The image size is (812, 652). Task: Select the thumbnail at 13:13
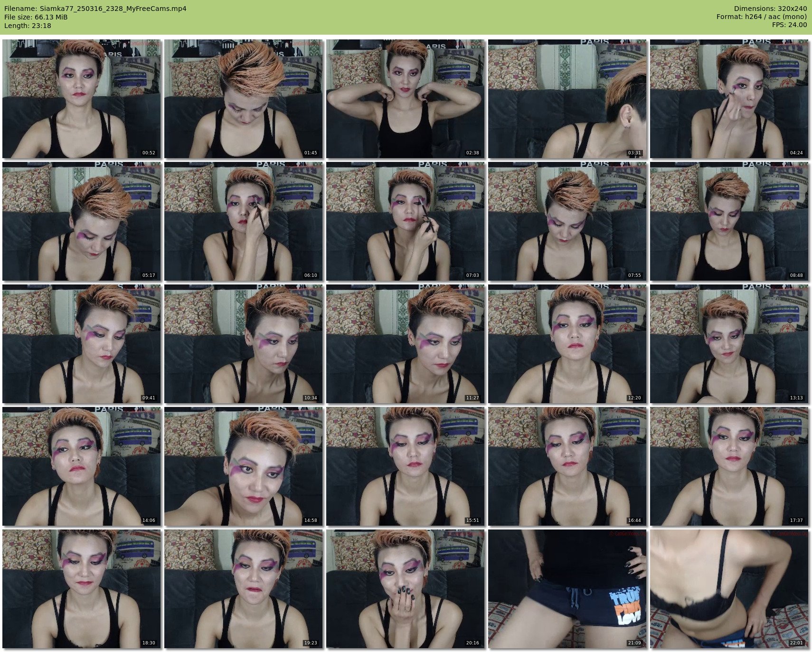pos(729,344)
